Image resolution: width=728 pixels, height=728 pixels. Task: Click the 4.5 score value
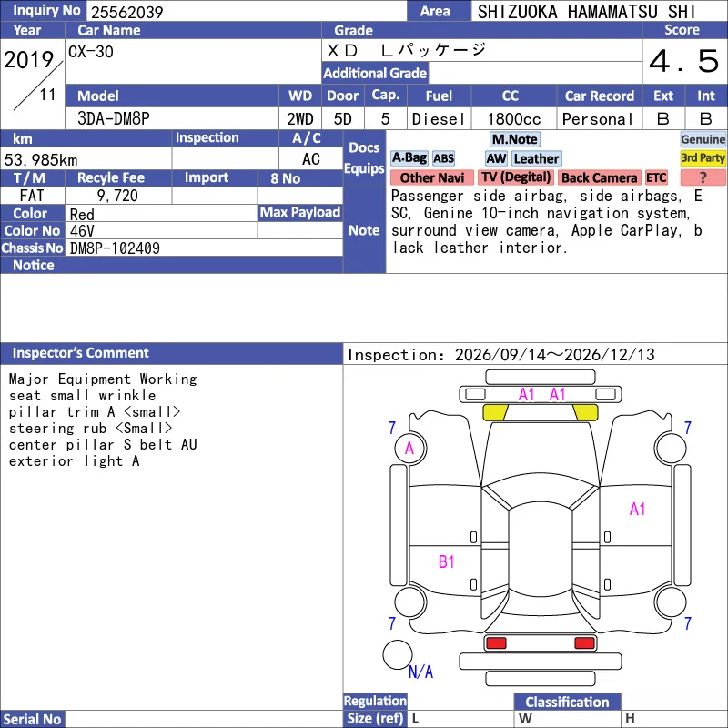(x=684, y=61)
